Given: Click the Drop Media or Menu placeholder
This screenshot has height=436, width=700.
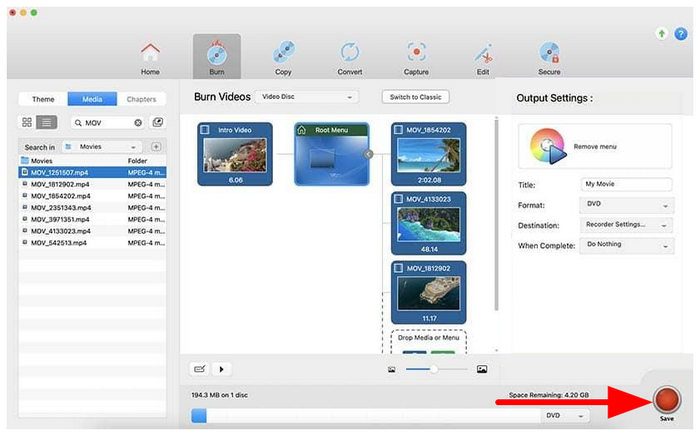Looking at the screenshot, I should (x=429, y=342).
